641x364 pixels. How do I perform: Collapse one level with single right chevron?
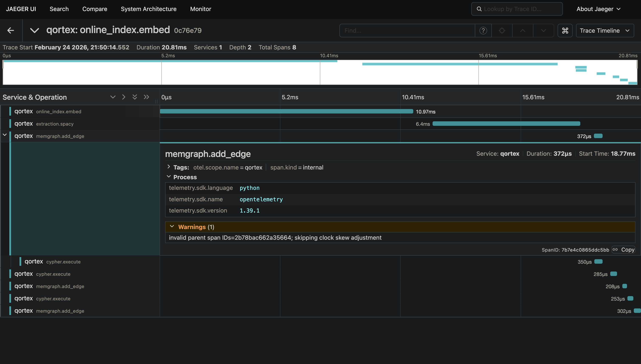coord(124,97)
